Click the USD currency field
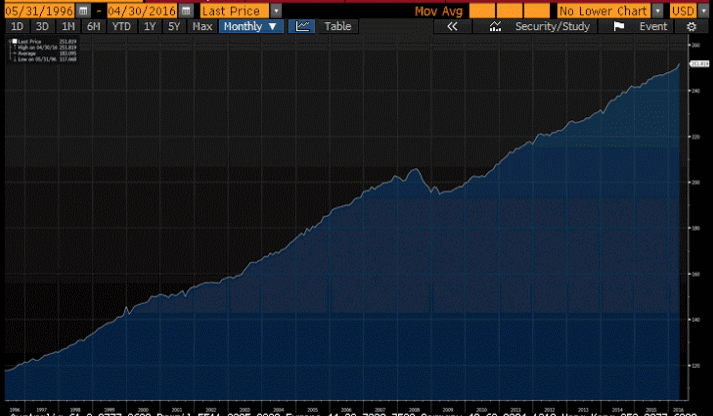The height and width of the screenshot is (416, 713). [x=683, y=10]
